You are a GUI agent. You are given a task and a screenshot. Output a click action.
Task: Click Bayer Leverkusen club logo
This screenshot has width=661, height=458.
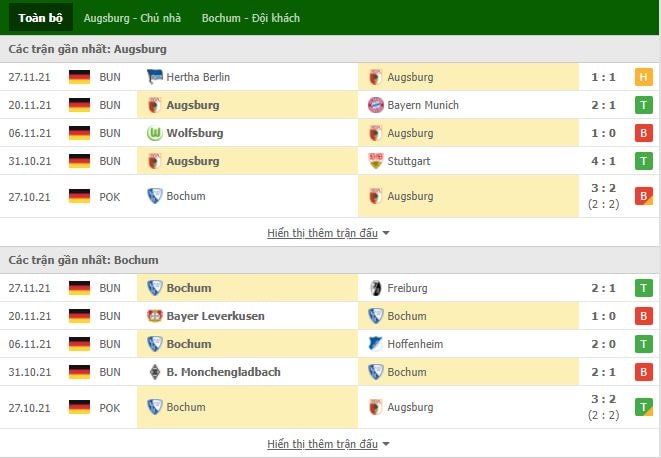[155, 316]
